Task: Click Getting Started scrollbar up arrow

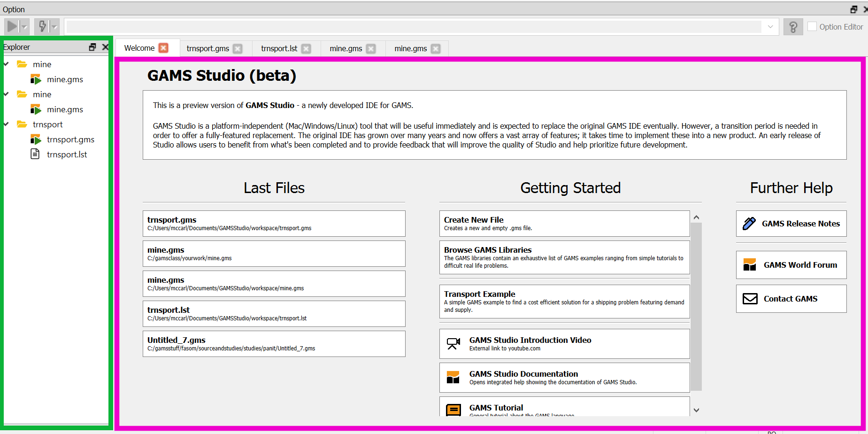Action: click(x=696, y=217)
